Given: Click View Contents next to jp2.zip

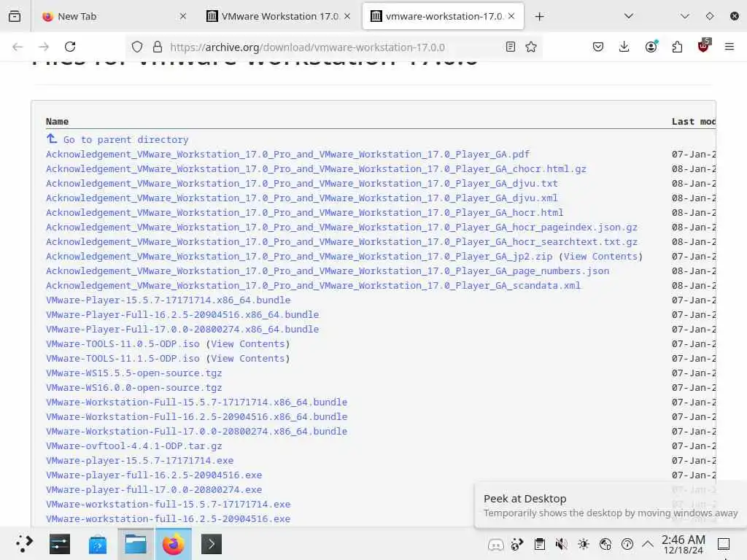Looking at the screenshot, I should point(601,256).
